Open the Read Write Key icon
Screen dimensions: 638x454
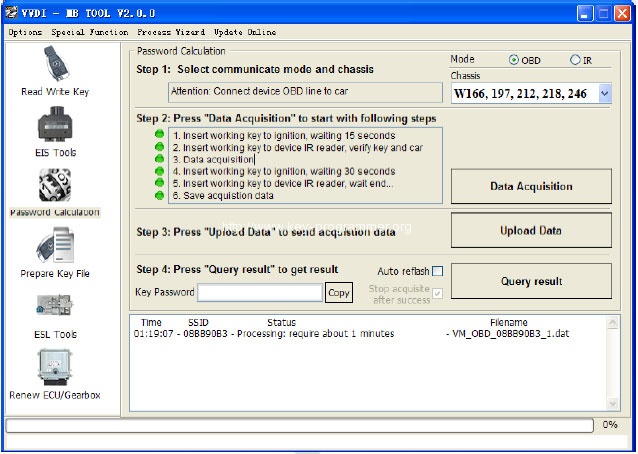[55, 66]
